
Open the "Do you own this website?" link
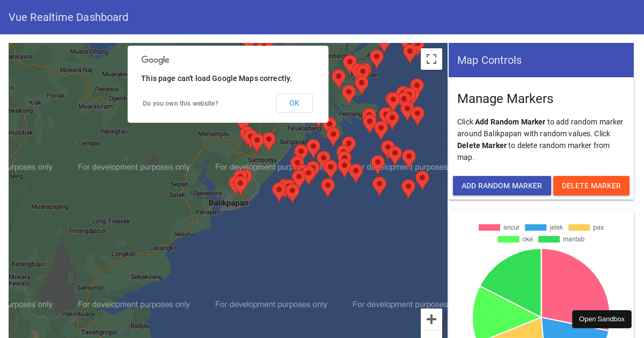(x=180, y=104)
